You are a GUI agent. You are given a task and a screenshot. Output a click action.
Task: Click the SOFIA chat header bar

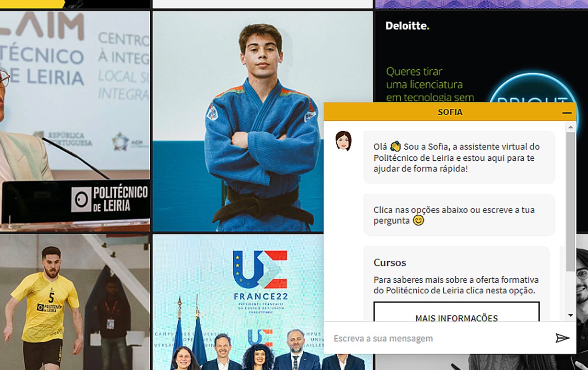click(449, 112)
